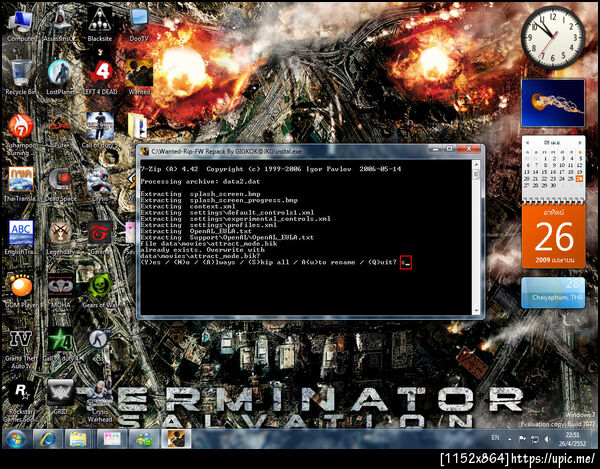The image size is (600, 469).
Task: Open the Call of Duty 5 icon
Action: tap(99, 130)
